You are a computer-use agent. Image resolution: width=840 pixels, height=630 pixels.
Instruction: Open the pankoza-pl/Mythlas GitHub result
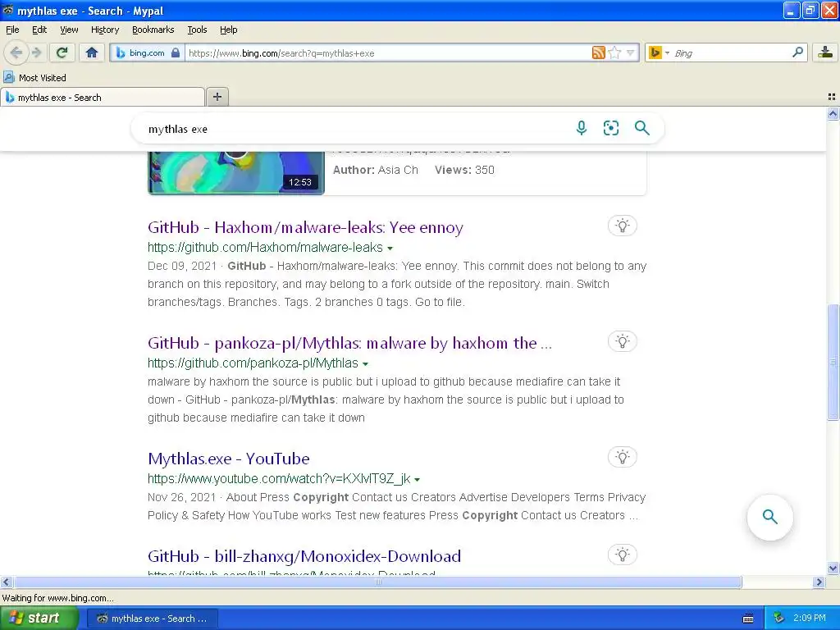click(349, 343)
